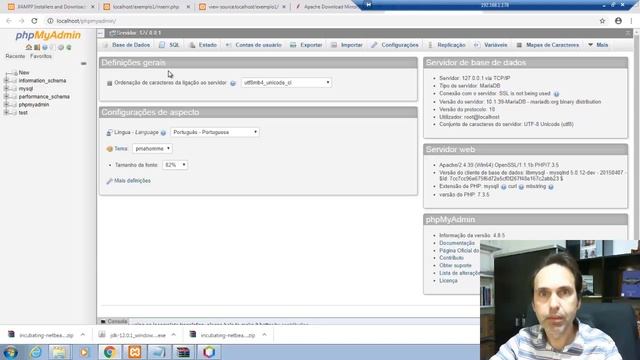Viewport: 640px width, 360px height.
Task: Open WinRAR from the taskbar
Action: 184,352
